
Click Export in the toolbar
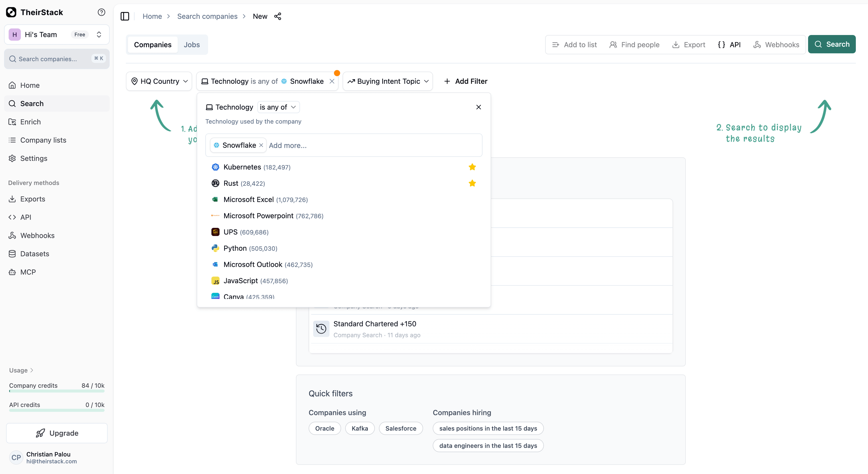coord(689,45)
